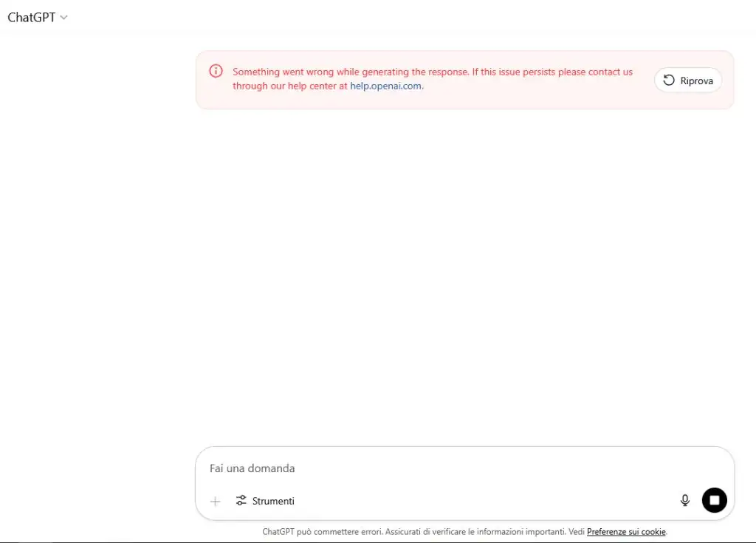The width and height of the screenshot is (756, 543).
Task: Click the red error info icon
Action: 216,71
